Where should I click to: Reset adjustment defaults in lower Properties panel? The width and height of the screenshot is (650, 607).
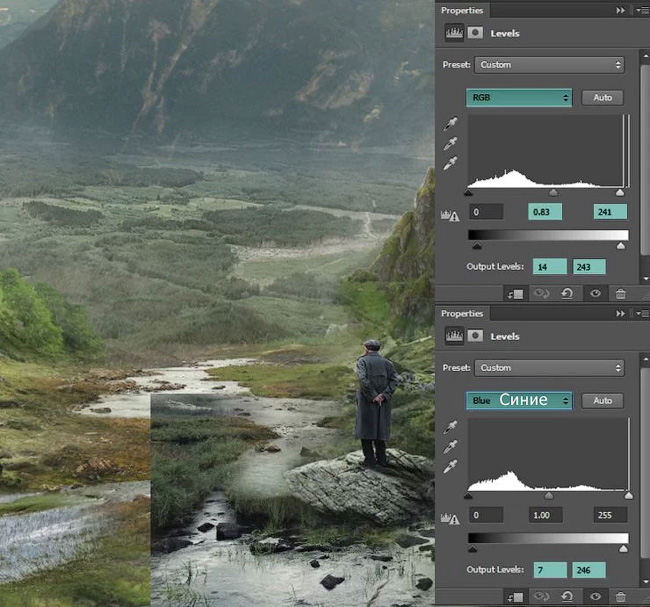point(567,597)
